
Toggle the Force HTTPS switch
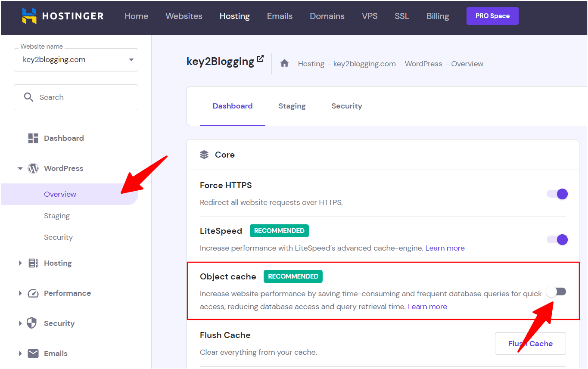click(557, 194)
